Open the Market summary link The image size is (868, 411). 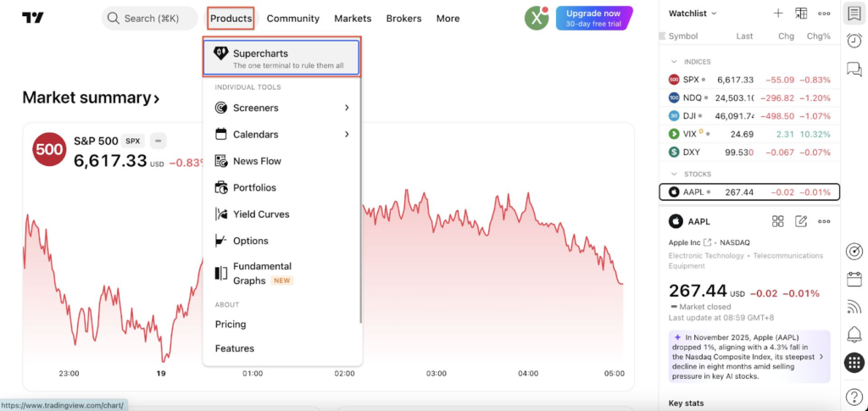91,98
